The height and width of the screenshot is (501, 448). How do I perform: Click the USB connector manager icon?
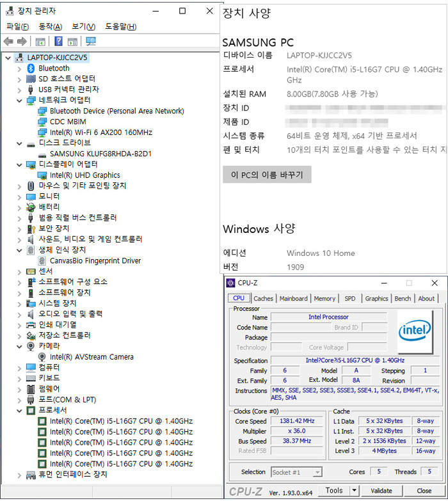coord(31,90)
